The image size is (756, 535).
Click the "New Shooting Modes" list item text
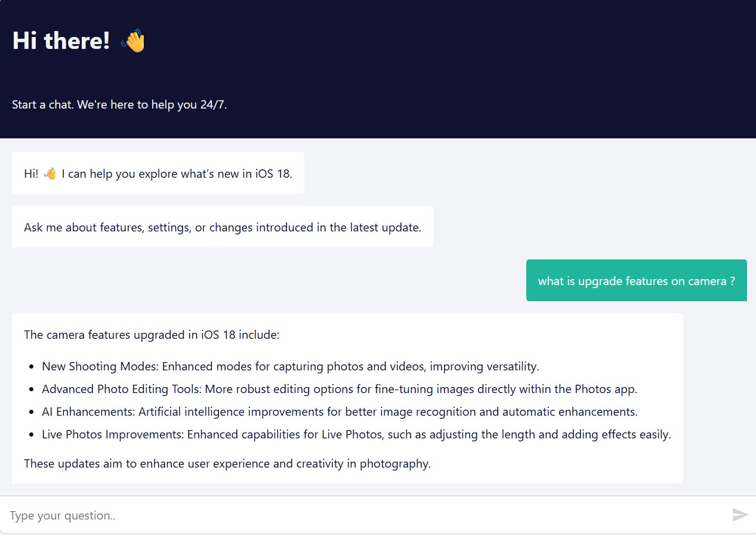[x=290, y=367]
